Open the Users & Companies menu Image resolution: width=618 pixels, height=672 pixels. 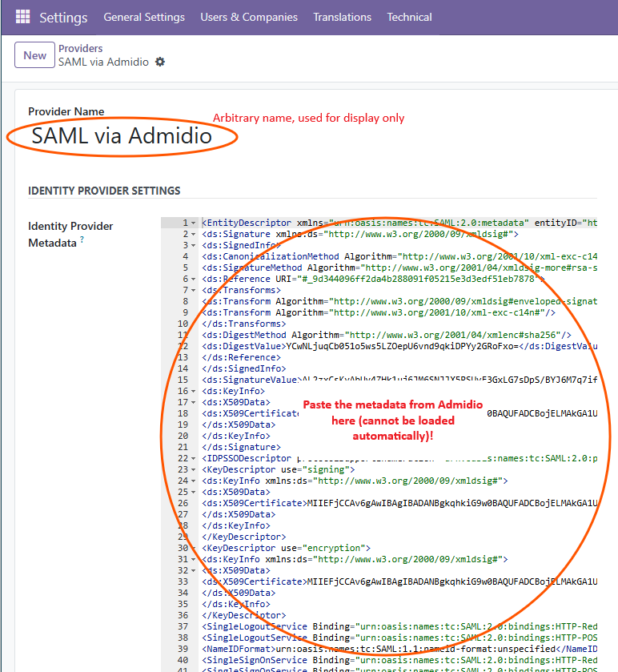pos(249,17)
